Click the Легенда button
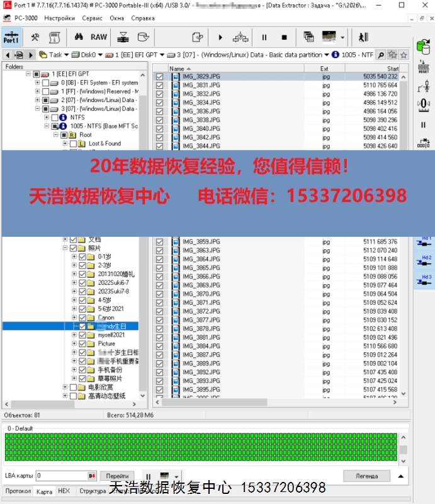Image resolution: width=435 pixels, height=504 pixels. (x=367, y=476)
